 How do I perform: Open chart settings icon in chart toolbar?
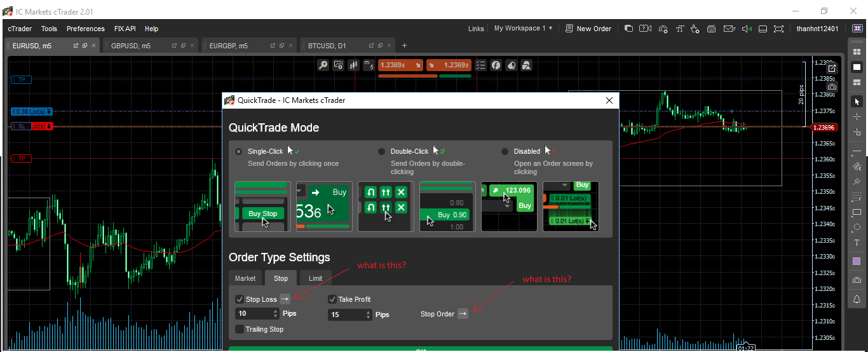(339, 65)
